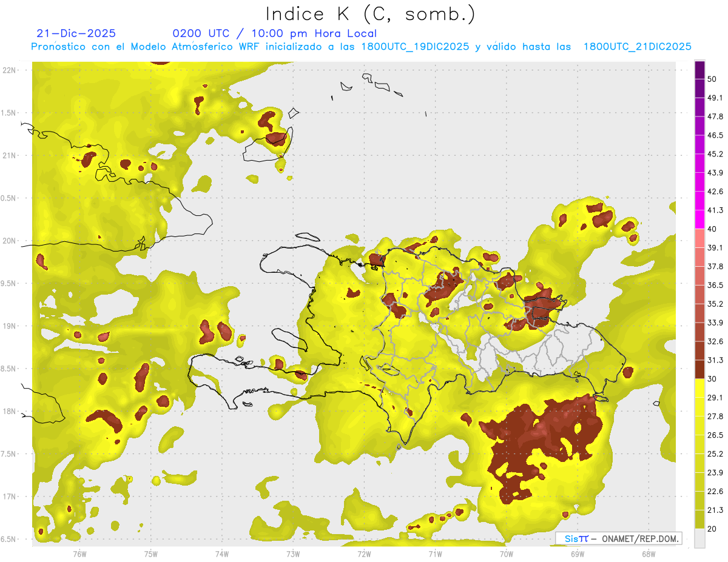This screenshot has width=728, height=562.
Task: Click the latitude label '17N'
Action: tap(10, 497)
